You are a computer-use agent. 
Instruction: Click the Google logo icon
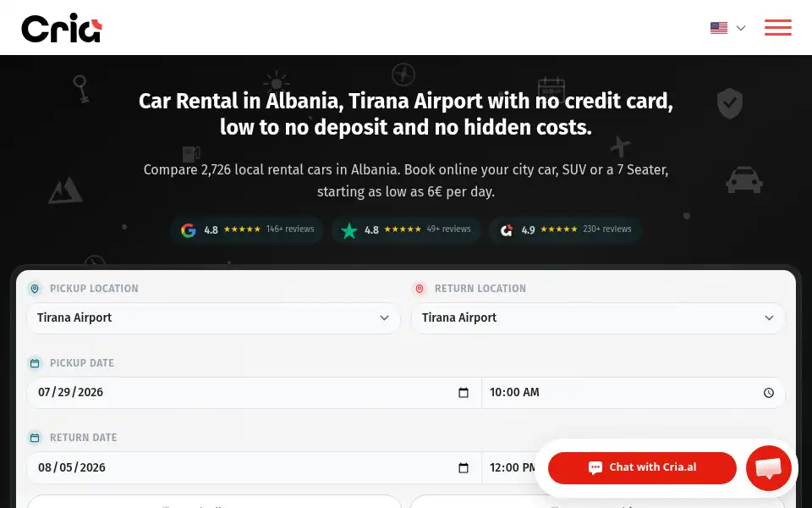point(189,230)
